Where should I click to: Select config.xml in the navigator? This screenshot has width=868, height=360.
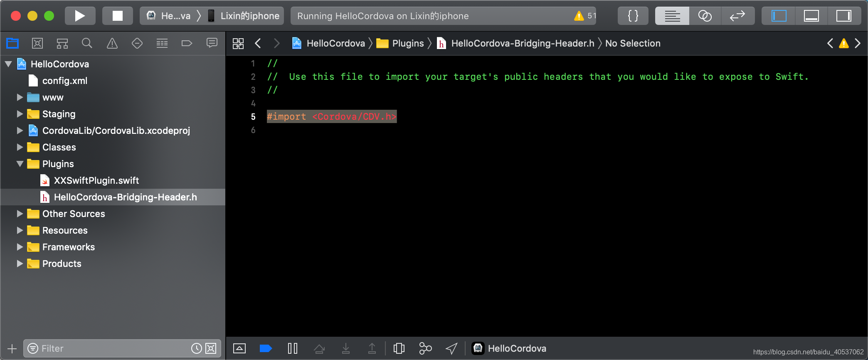(65, 81)
